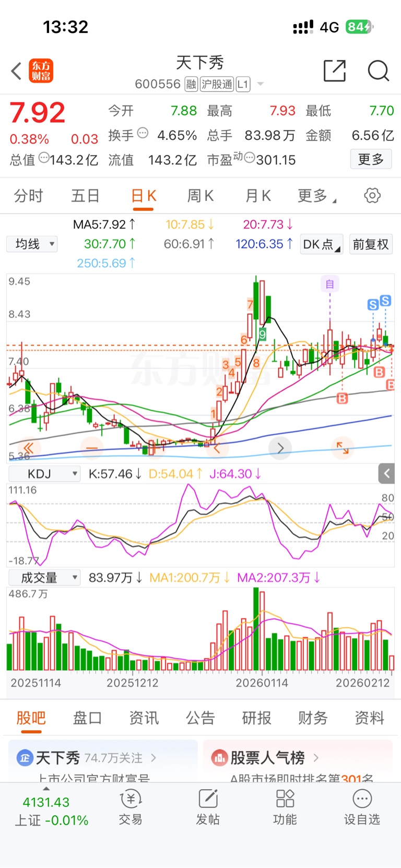
Task: Open the 成交量 indicator dropdown
Action: 44,577
